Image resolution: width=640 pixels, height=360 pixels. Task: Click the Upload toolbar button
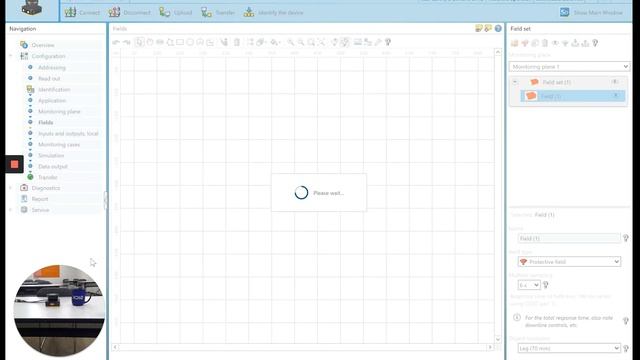176,13
